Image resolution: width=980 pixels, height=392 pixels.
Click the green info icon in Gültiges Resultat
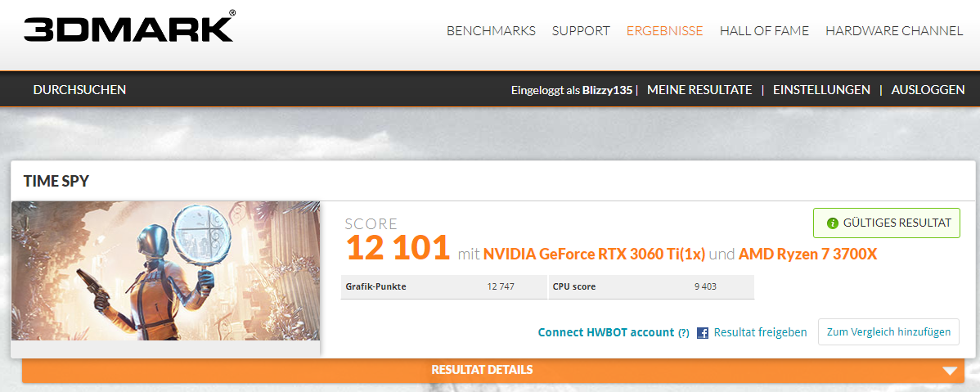tap(832, 223)
